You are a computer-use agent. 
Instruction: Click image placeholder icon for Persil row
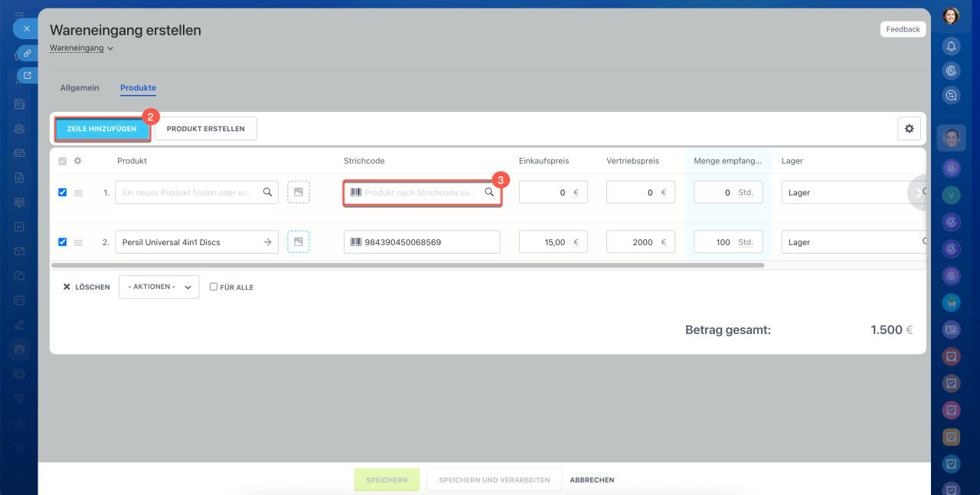click(x=299, y=242)
